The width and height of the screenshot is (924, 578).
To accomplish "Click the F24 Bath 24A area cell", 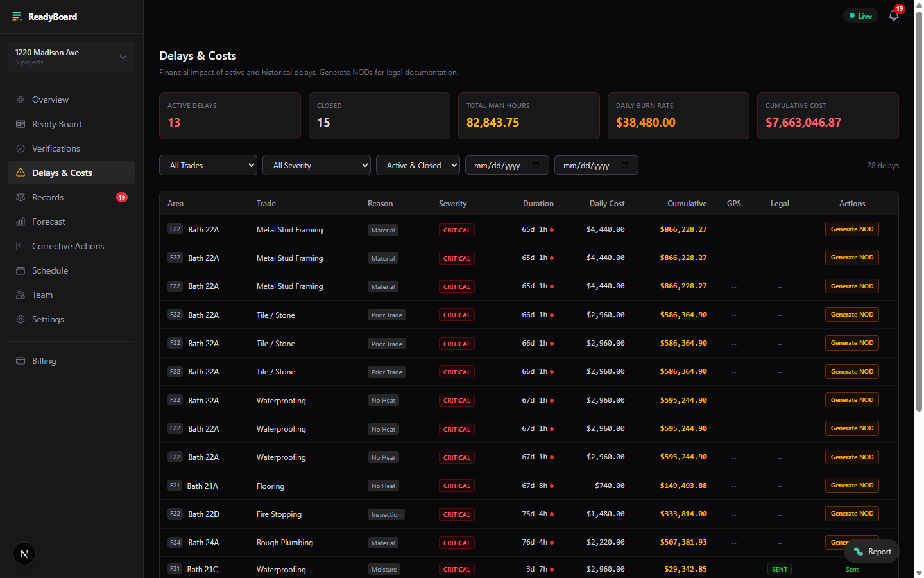I will pyautogui.click(x=193, y=543).
